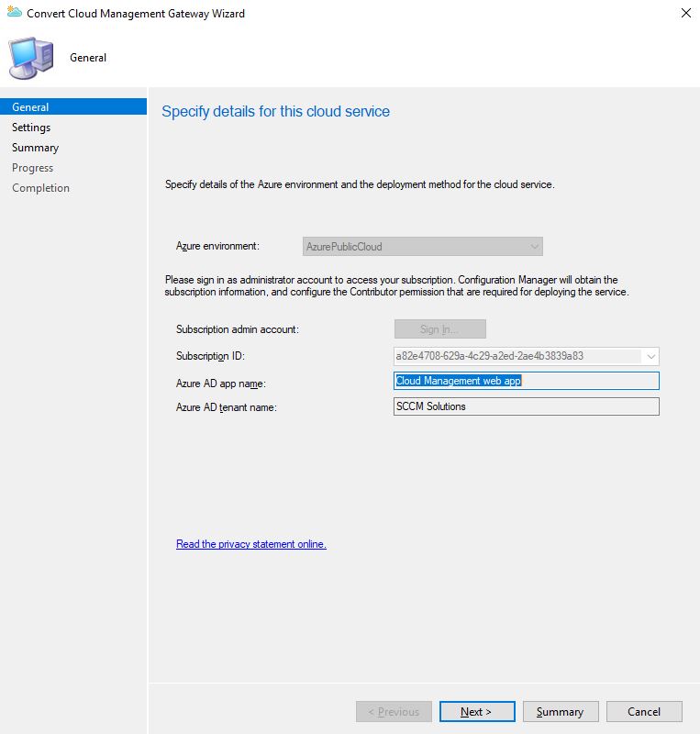Image resolution: width=700 pixels, height=734 pixels.
Task: Select the Progress step in the sidebar
Action: coord(32,168)
